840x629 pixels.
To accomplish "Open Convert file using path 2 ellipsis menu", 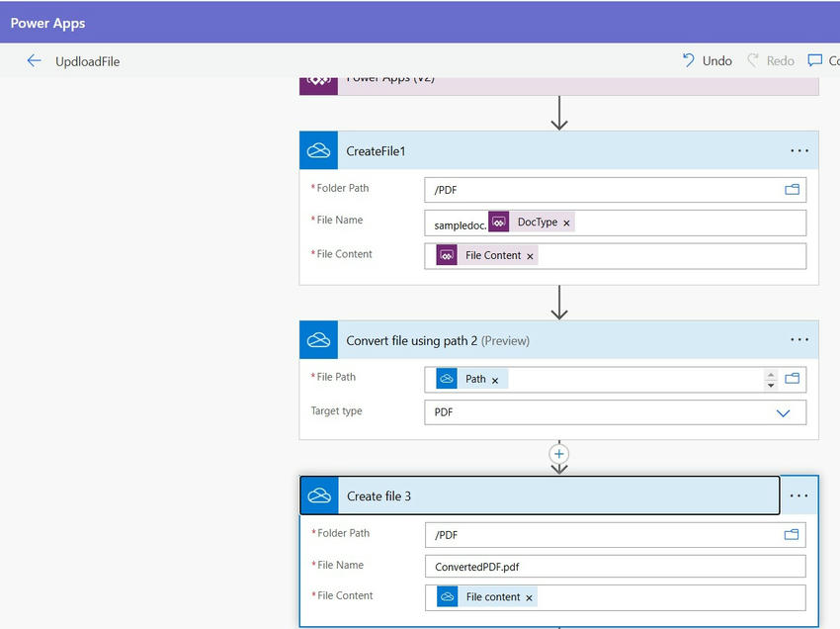I will [798, 340].
